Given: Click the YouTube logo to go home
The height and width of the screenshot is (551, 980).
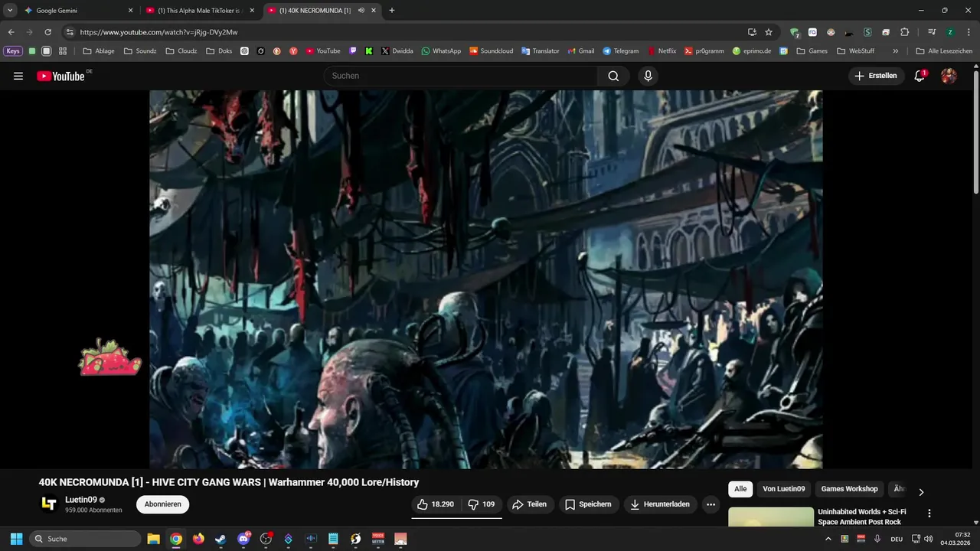Looking at the screenshot, I should [61, 76].
